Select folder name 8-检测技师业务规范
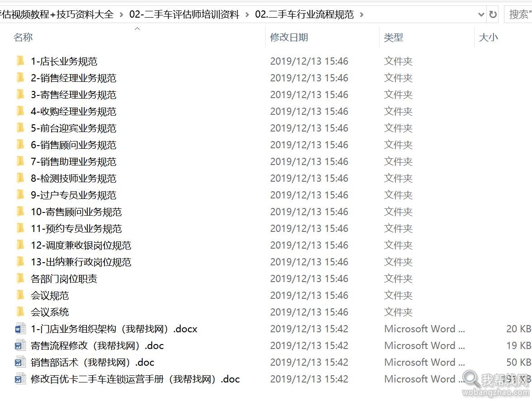Viewport: 532px width, 401px height. point(74,178)
